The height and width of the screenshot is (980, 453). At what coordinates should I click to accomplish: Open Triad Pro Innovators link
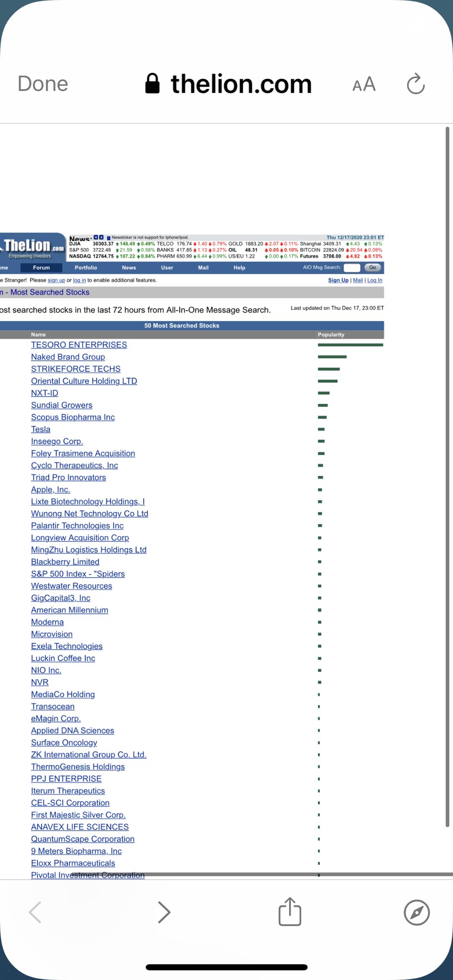click(68, 477)
